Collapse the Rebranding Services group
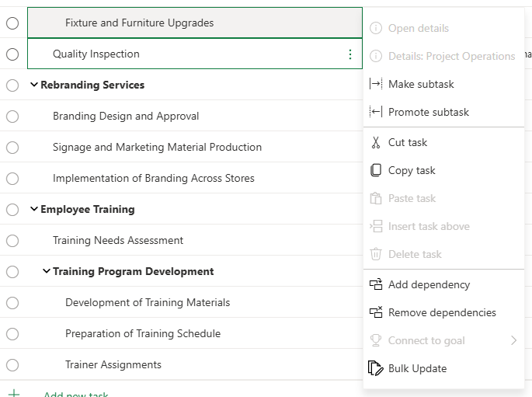 click(34, 85)
